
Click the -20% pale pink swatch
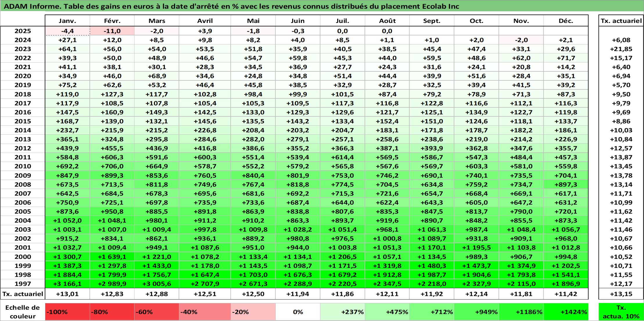pyautogui.click(x=253, y=312)
